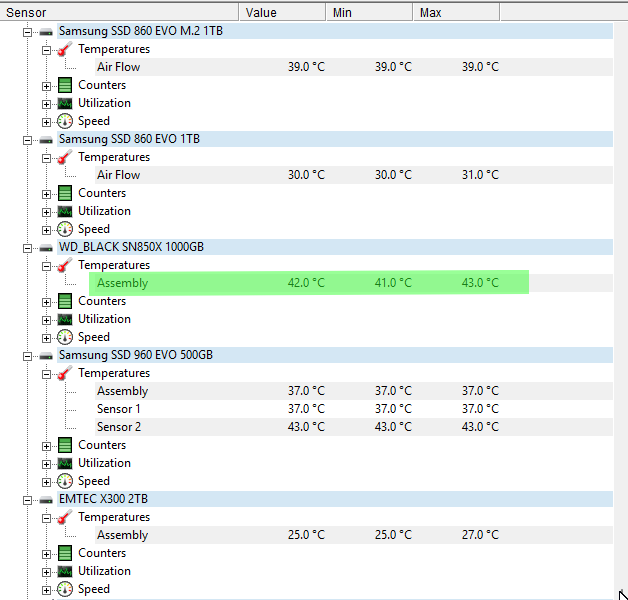This screenshot has width=628, height=600.
Task: Click the Counters icon under EMTEC X300 2TB
Action: point(65,554)
